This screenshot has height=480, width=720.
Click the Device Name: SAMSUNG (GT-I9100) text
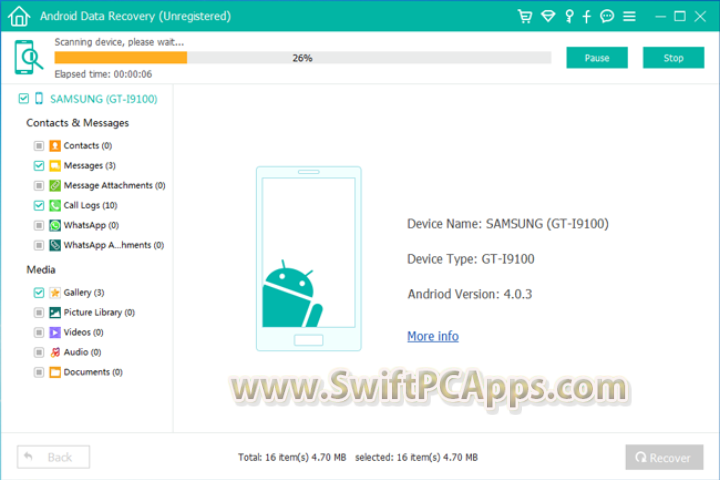(508, 224)
